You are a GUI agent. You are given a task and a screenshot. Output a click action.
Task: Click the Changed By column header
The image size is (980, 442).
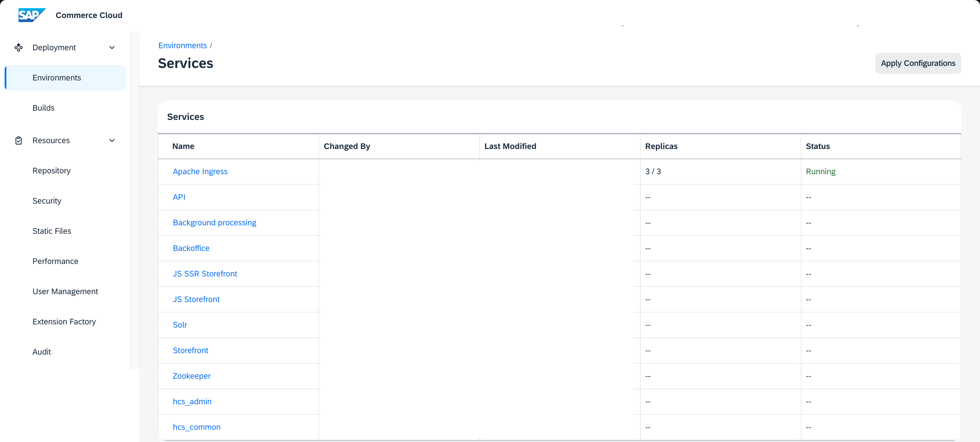347,146
